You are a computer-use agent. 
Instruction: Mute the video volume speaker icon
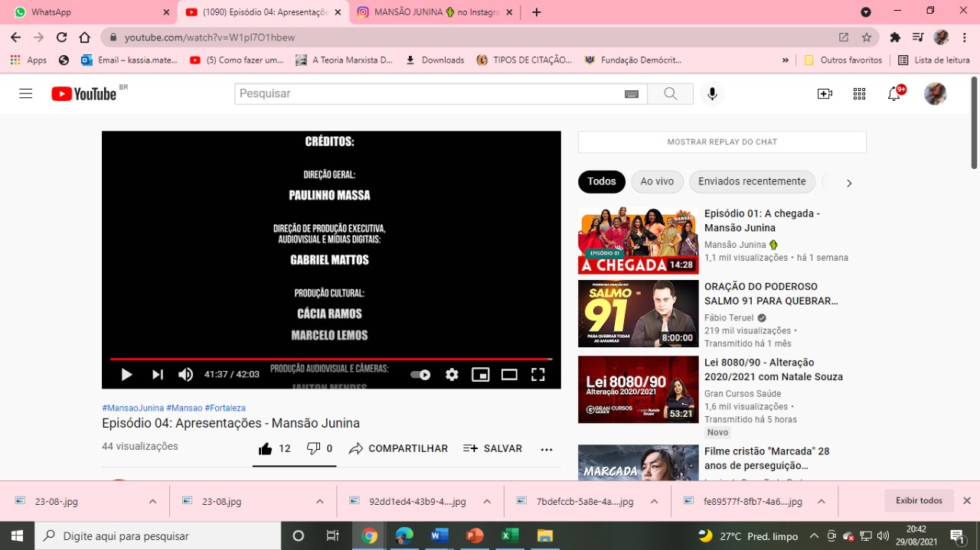tap(185, 374)
